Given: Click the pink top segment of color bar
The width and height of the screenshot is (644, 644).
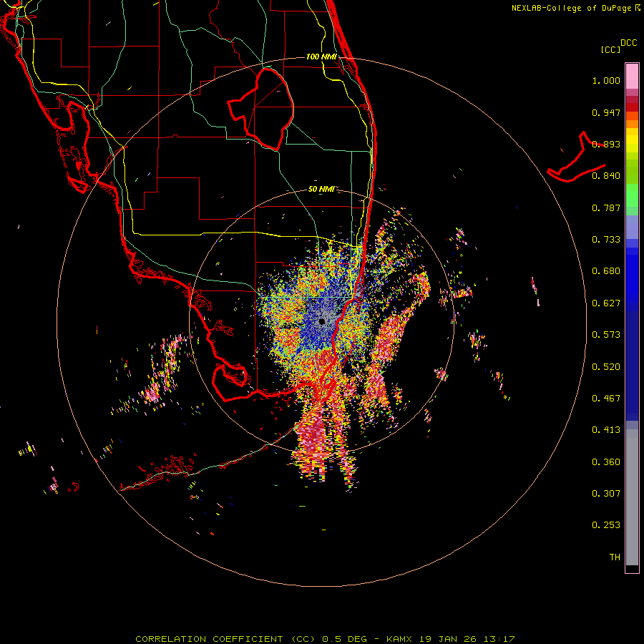Looking at the screenshot, I should (x=632, y=77).
